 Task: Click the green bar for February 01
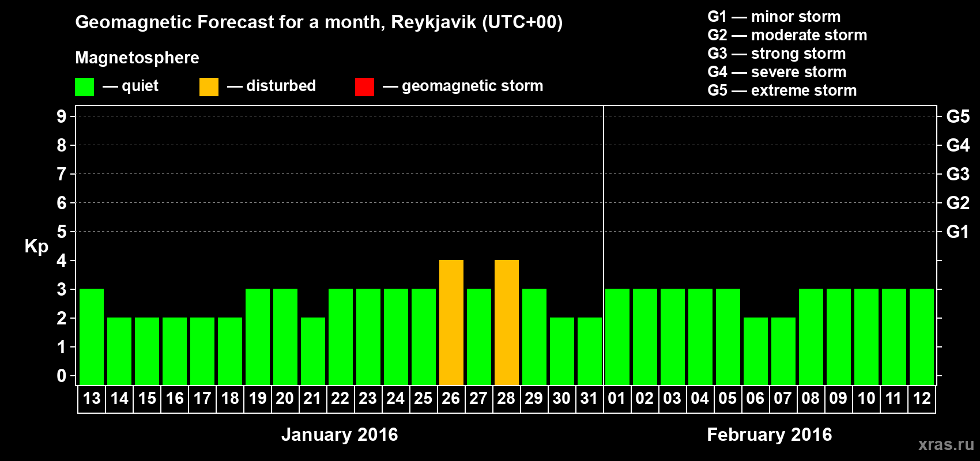pos(617,337)
